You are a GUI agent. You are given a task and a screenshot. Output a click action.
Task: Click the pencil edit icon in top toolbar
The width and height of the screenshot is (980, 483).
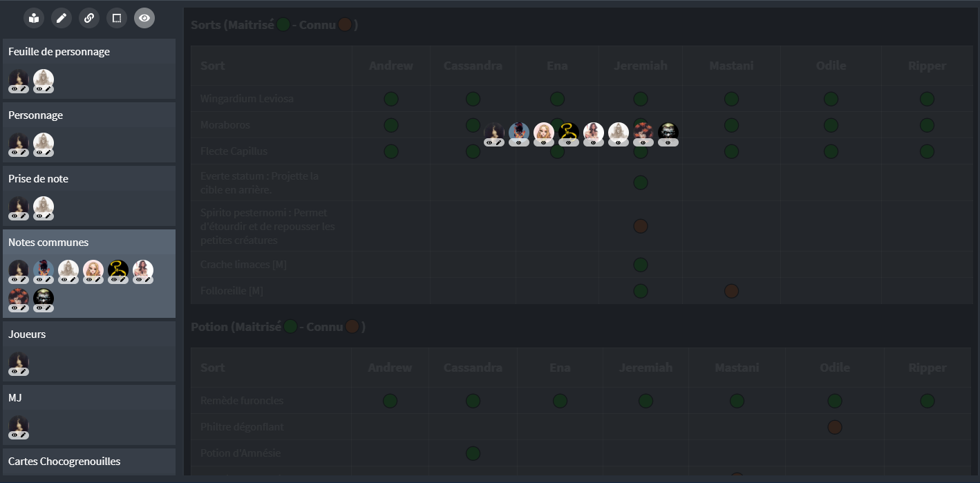[x=62, y=18]
